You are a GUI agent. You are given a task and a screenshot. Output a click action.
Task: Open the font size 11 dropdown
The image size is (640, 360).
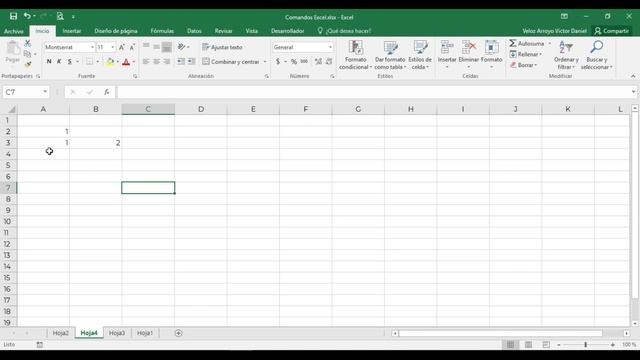113,47
